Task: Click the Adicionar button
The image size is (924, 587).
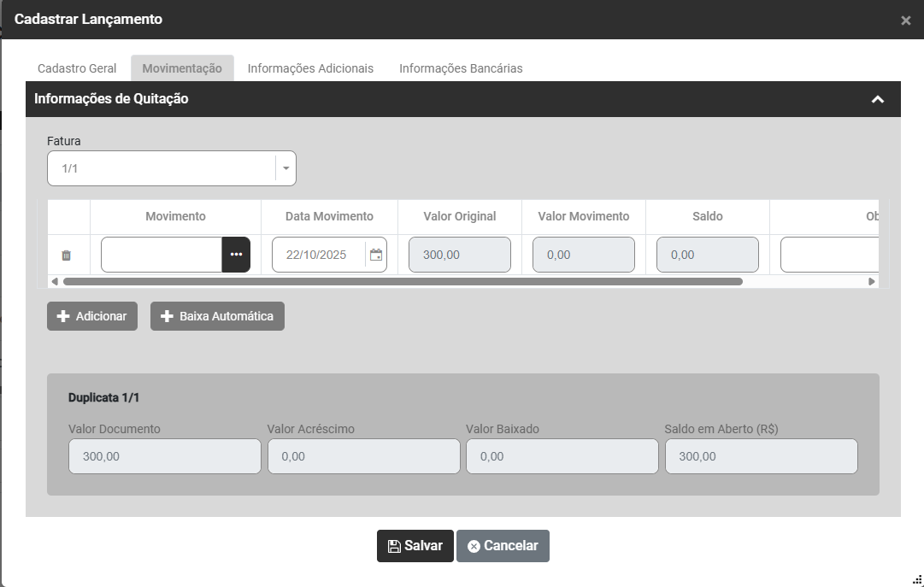Action: click(x=92, y=316)
